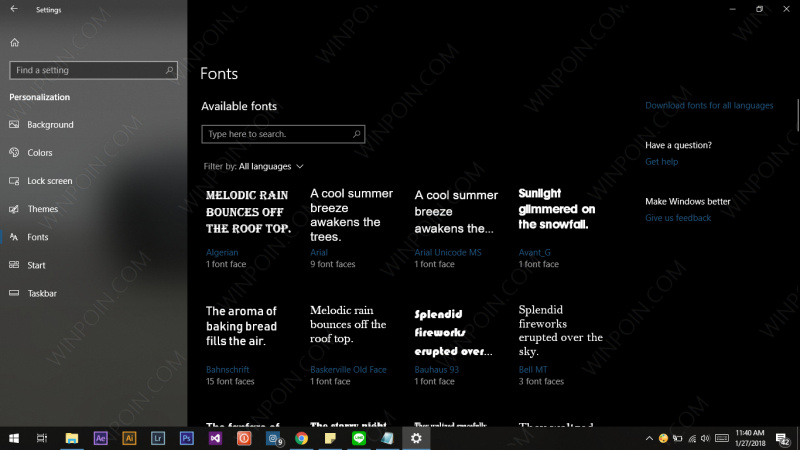Click the Find a setting search field
This screenshot has height=450, width=800.
[93, 70]
